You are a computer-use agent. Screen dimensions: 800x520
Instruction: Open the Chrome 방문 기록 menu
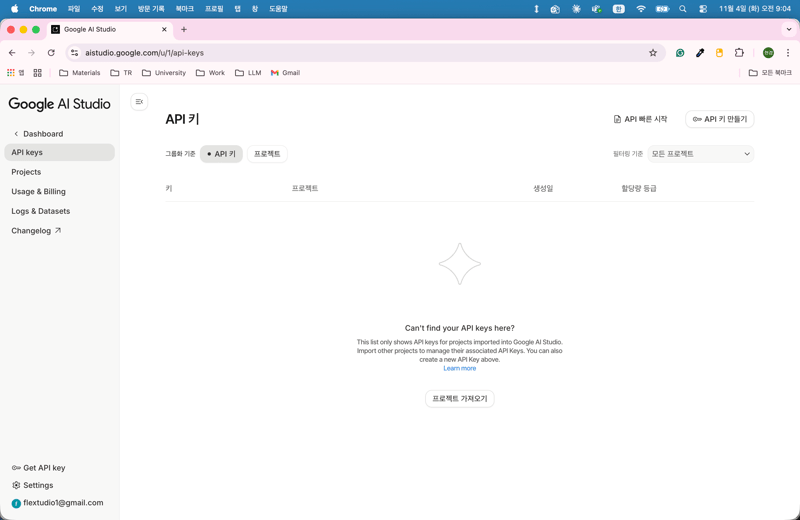[x=151, y=9]
